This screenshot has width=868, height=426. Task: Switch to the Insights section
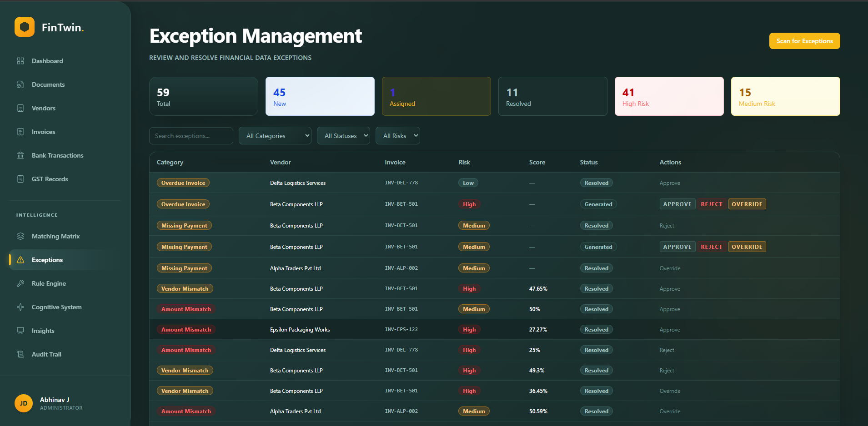pos(43,330)
